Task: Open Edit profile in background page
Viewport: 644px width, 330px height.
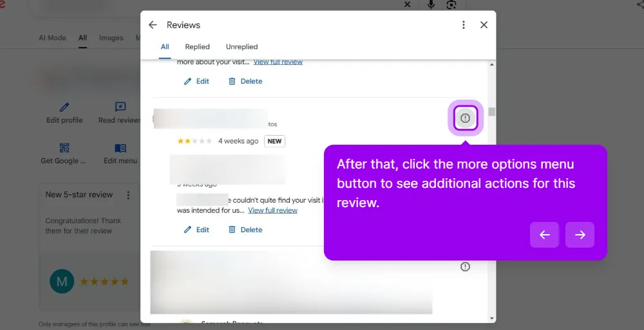Action: point(64,113)
